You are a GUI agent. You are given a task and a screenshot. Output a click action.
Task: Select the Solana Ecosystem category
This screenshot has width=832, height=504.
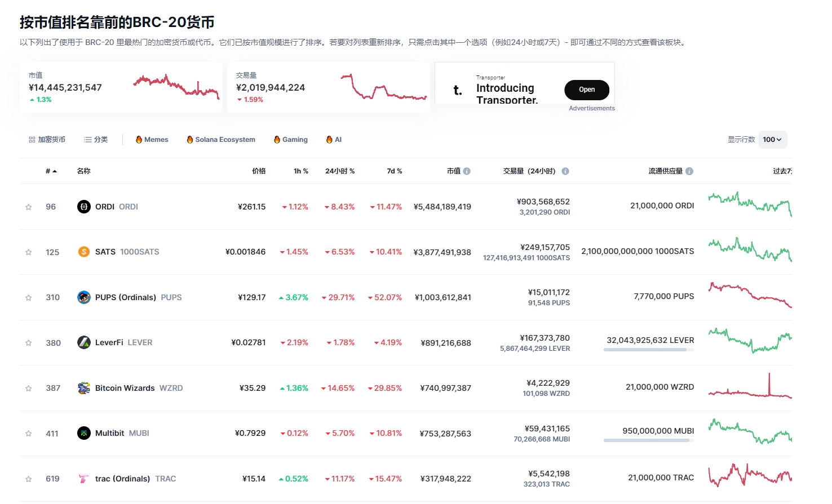click(221, 140)
